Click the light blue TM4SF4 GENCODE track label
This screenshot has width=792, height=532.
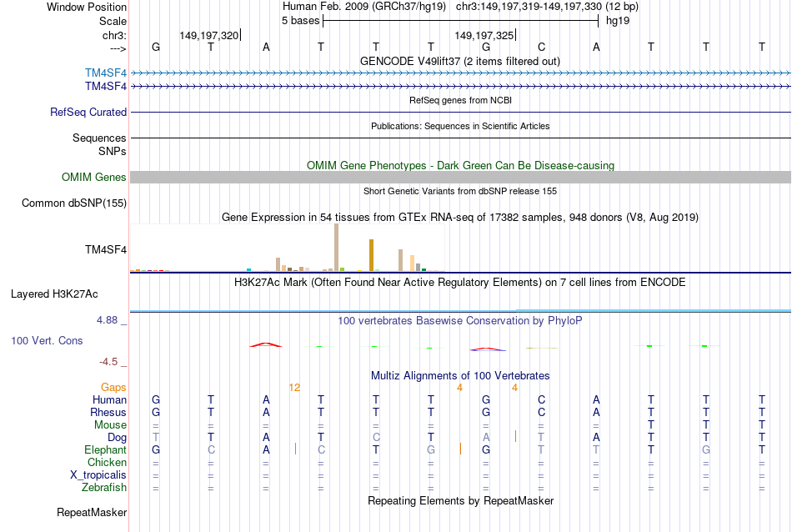[106, 73]
